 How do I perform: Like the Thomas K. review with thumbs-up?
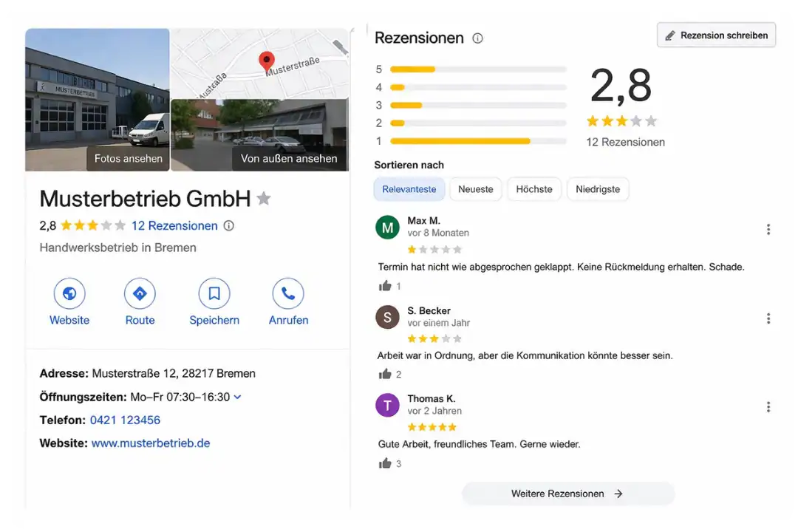click(x=385, y=463)
